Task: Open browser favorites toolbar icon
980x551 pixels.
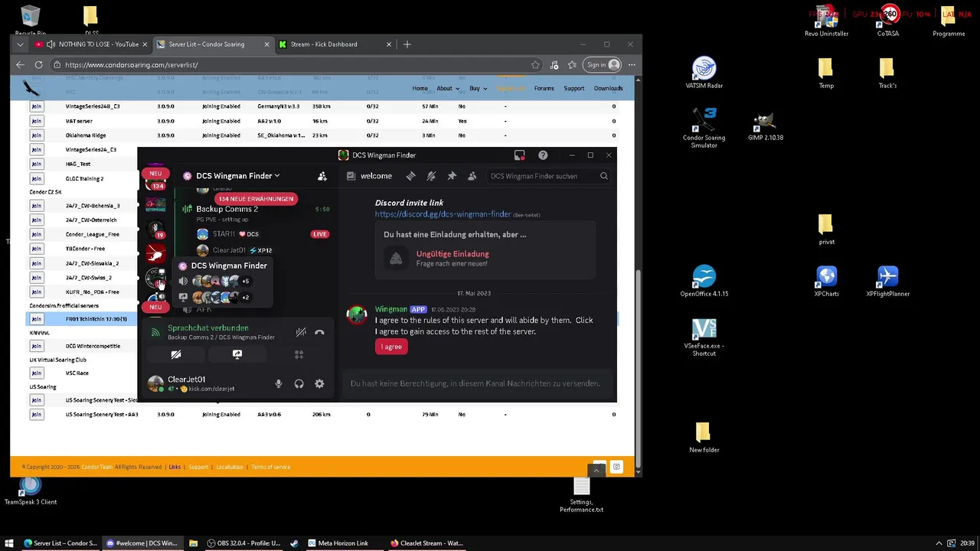Action: pyautogui.click(x=572, y=65)
